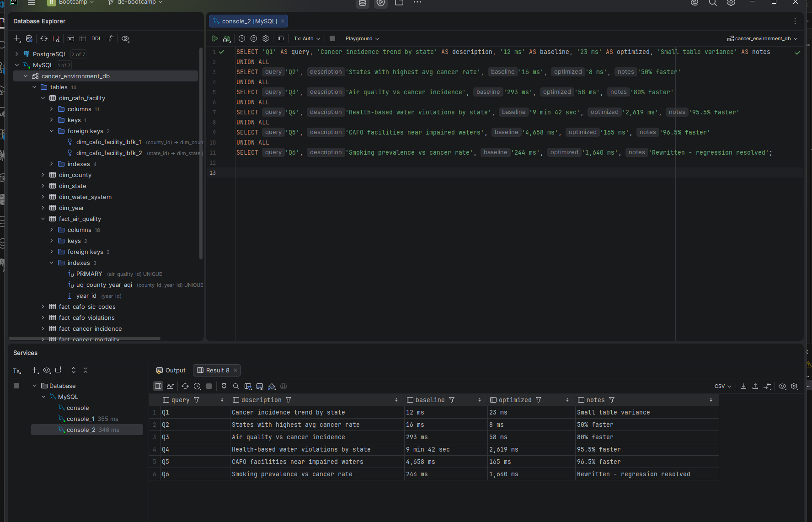Click the red Deactivate connection icon
812x522 pixels.
[56, 39]
